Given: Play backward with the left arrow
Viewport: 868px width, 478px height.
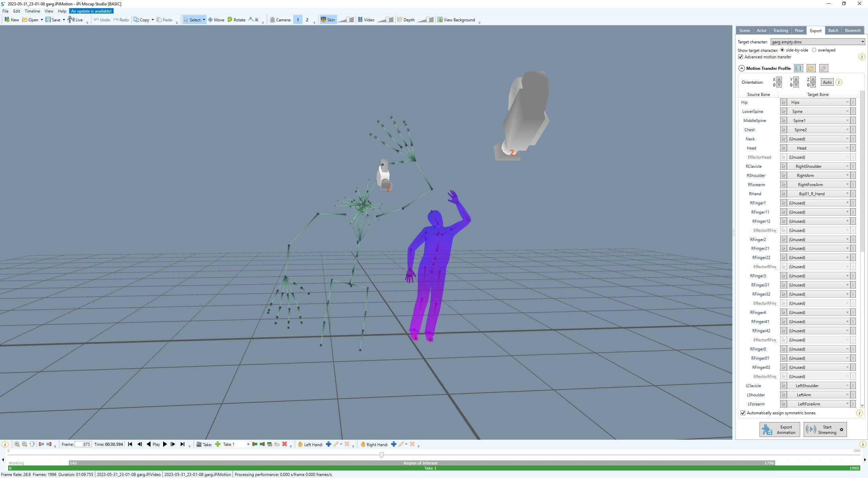Looking at the screenshot, I should tap(149, 444).
